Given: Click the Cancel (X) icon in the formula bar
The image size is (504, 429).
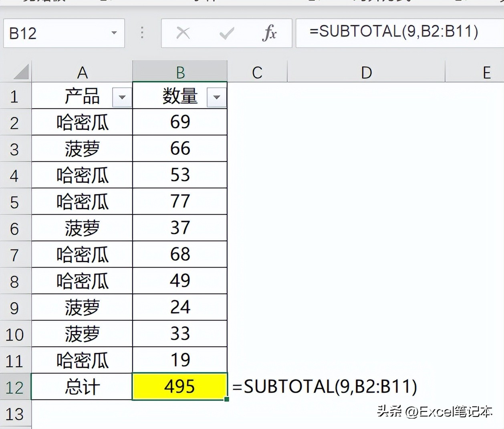Looking at the screenshot, I should 183,33.
